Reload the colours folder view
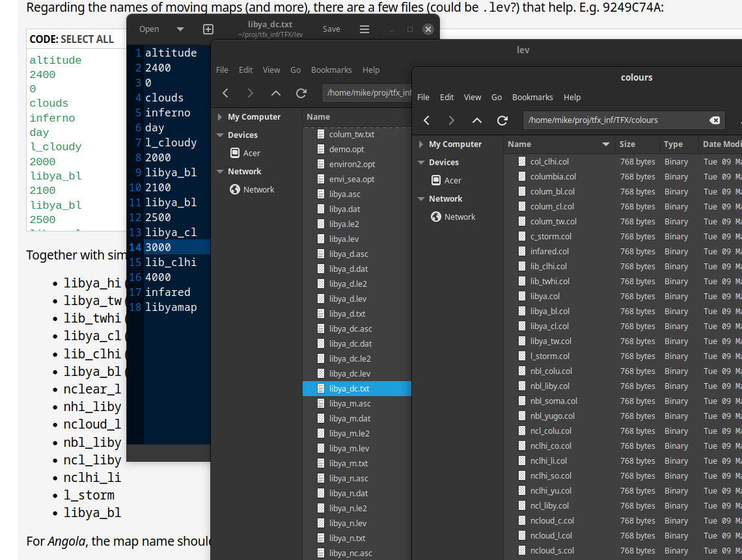Viewport: 742px width, 560px height. tap(502, 120)
